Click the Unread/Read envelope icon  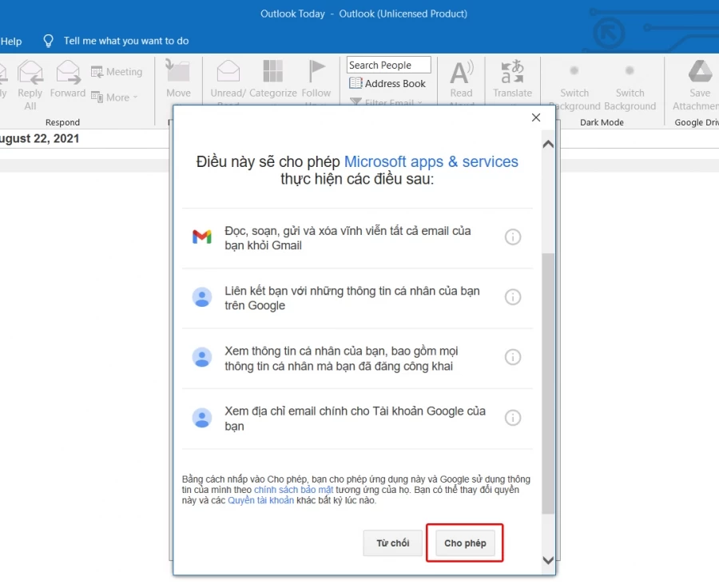point(228,70)
